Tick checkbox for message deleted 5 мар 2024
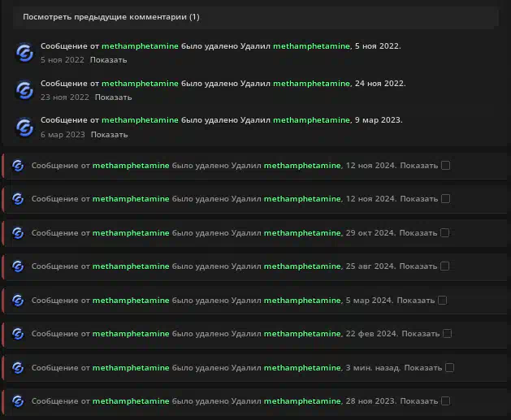The height and width of the screenshot is (420, 511). [443, 301]
